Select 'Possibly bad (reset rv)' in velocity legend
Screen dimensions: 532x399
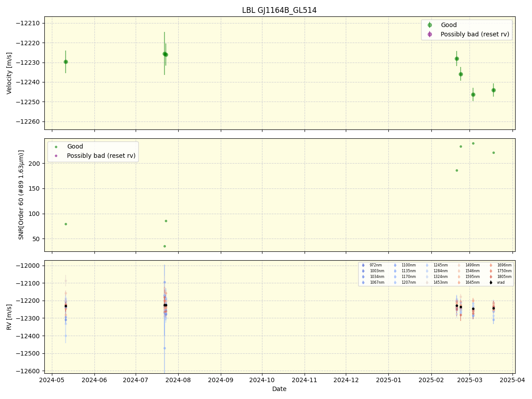click(475, 34)
